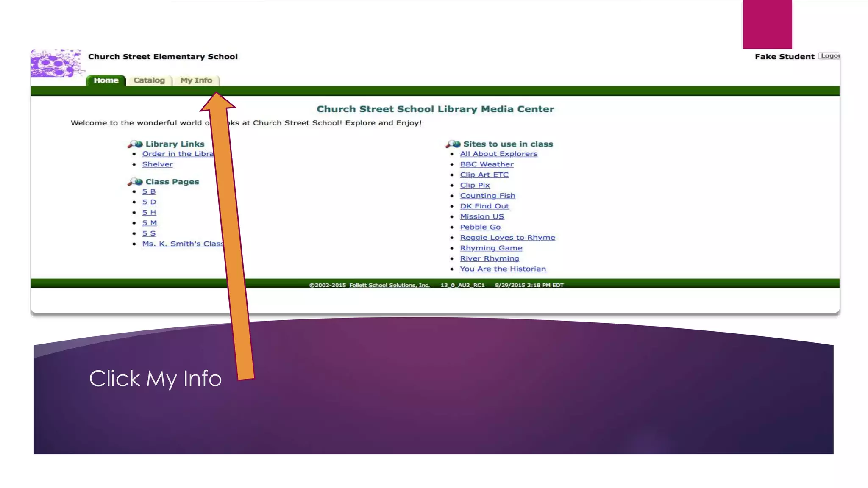
Task: Open Reggie Loves to Rhyme link
Action: tap(508, 238)
